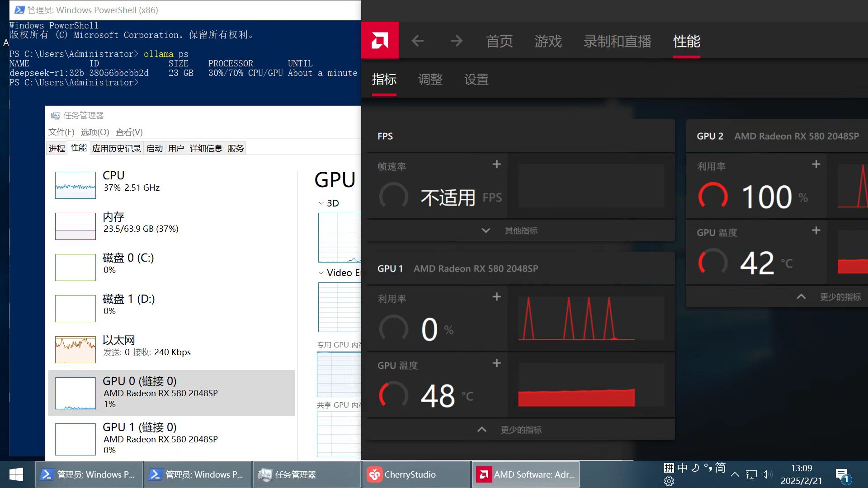Open Windows Start menu
The height and width of the screenshot is (488, 868).
coord(16,474)
